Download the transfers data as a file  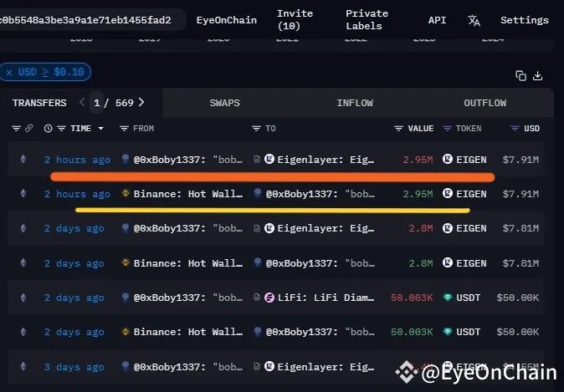538,76
